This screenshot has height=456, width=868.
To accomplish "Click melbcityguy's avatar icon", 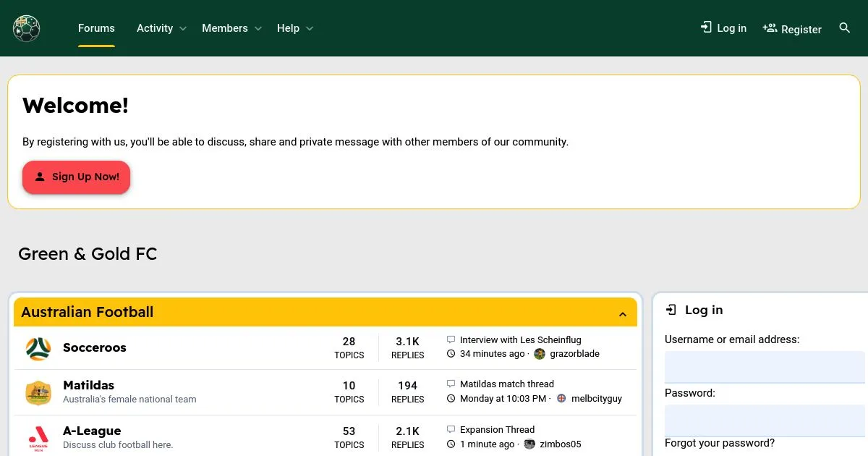I will tap(561, 399).
